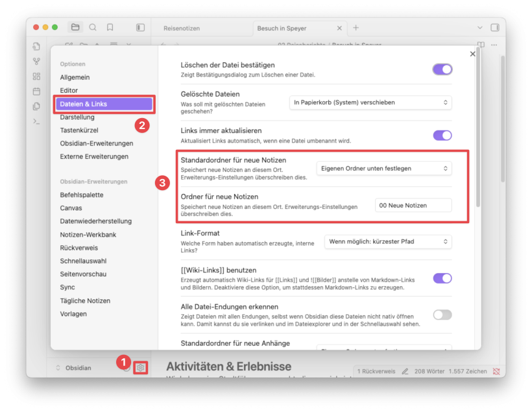Click the '1 Rückverweis' status bar link
The width and height of the screenshot is (532, 412).
(x=377, y=371)
